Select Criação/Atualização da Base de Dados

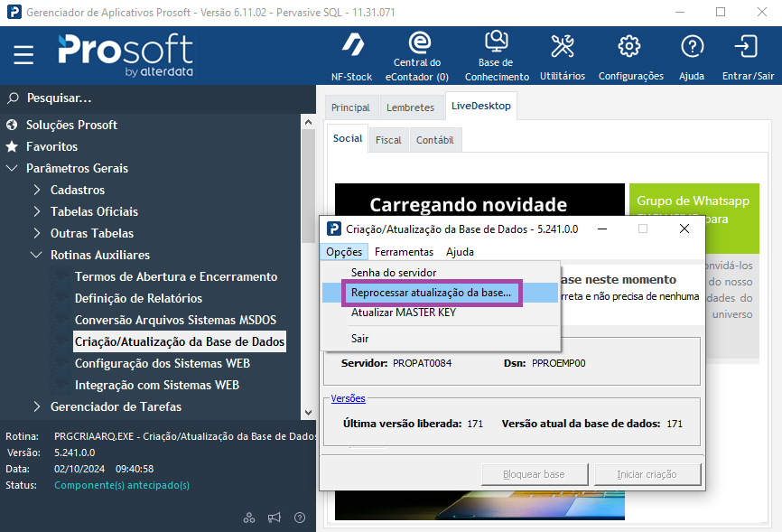pos(180,341)
